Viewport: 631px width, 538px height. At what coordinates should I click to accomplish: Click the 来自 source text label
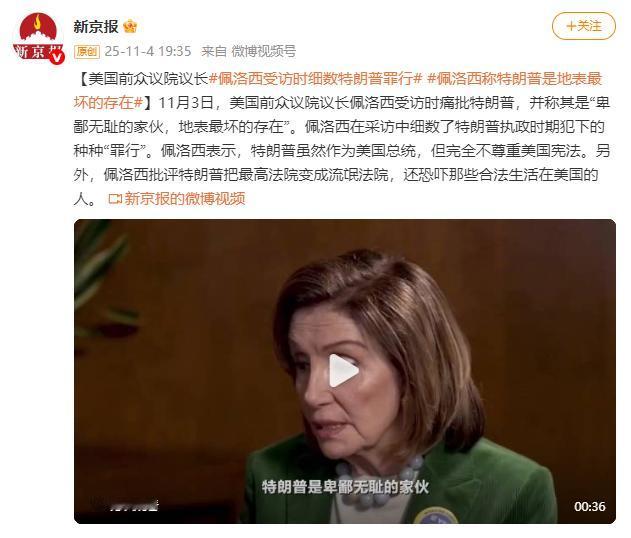click(x=214, y=52)
